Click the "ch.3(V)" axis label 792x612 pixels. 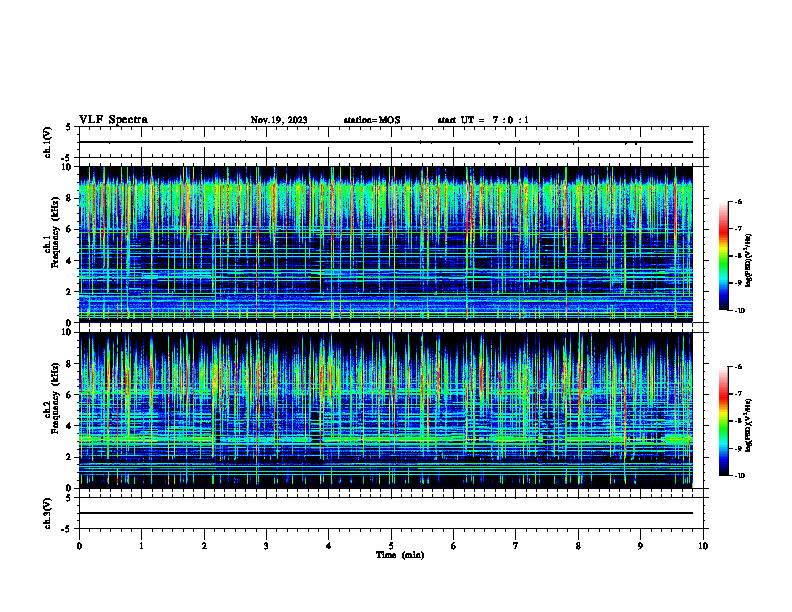tap(47, 513)
